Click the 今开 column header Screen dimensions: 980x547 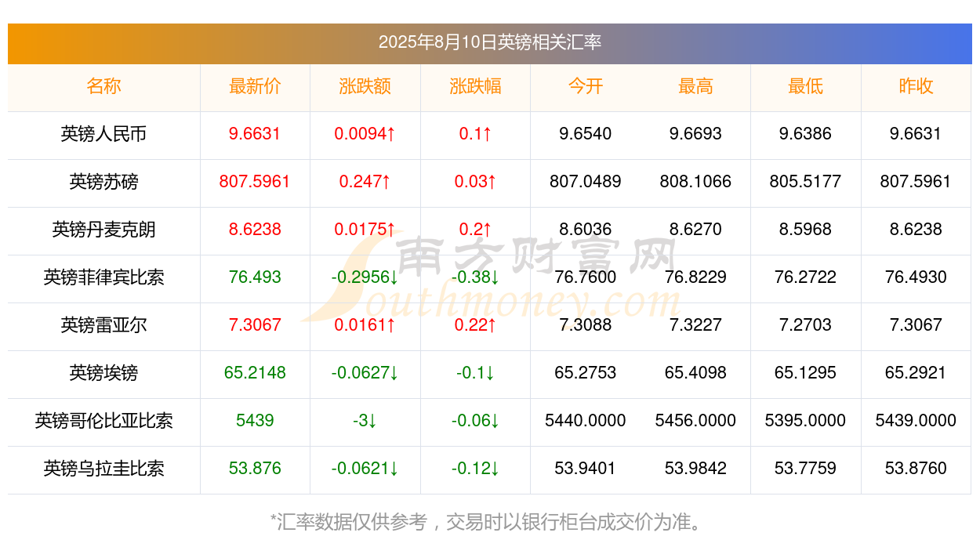pyautogui.click(x=586, y=86)
